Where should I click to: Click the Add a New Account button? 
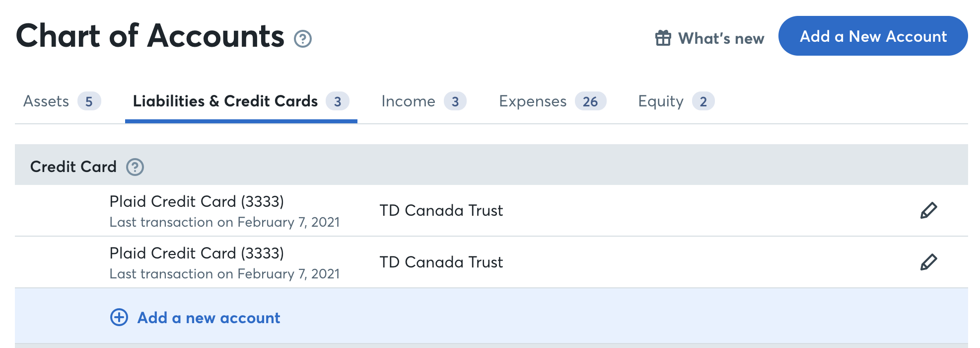point(873,36)
